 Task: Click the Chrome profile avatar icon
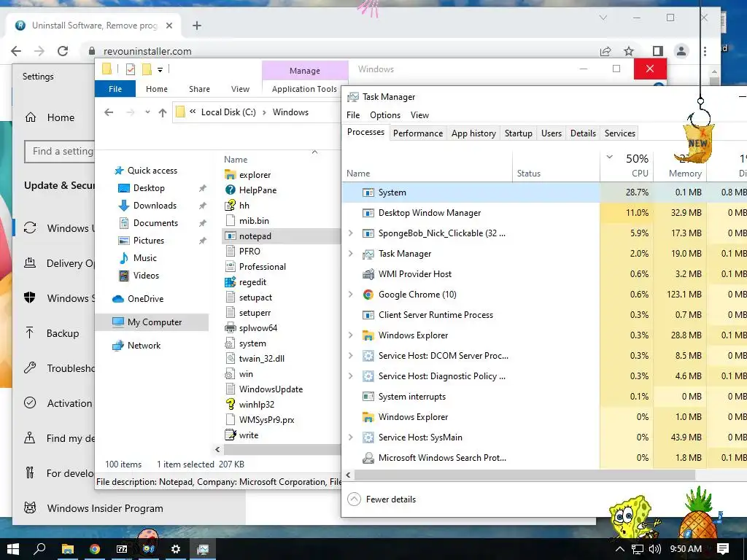[681, 51]
